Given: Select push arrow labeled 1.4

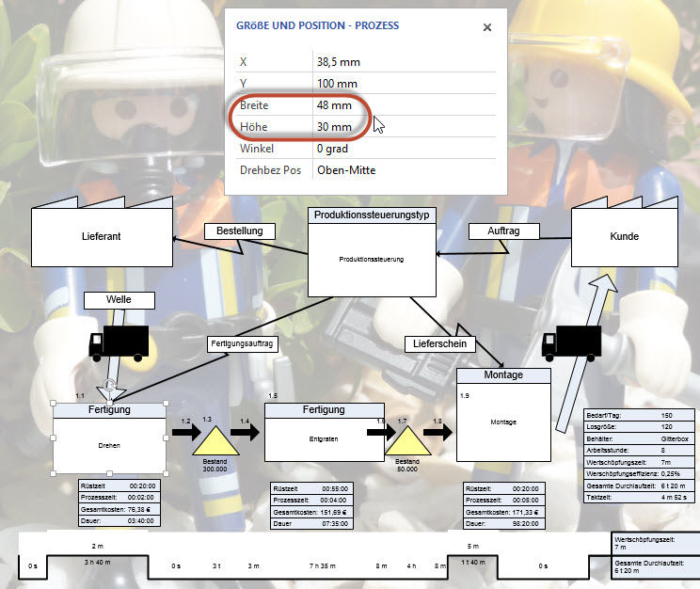Looking at the screenshot, I should (245, 432).
